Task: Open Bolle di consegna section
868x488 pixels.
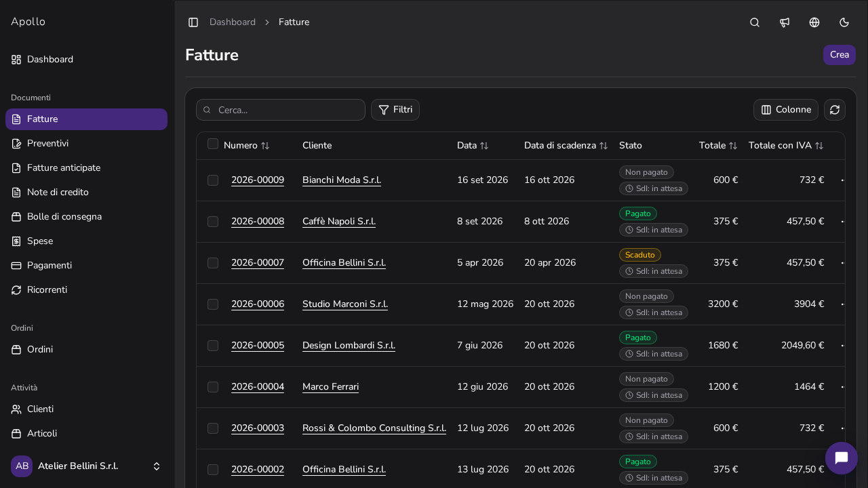Action: click(86, 217)
